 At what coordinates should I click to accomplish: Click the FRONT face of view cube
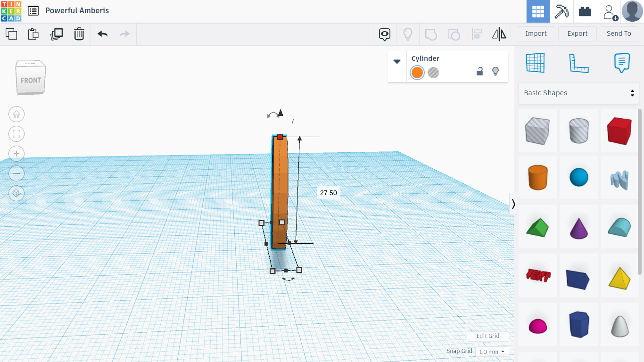coord(31,81)
